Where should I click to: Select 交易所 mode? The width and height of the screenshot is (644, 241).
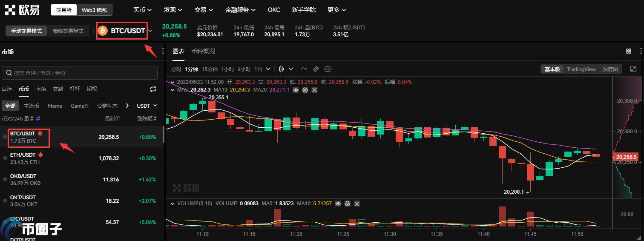tap(64, 10)
